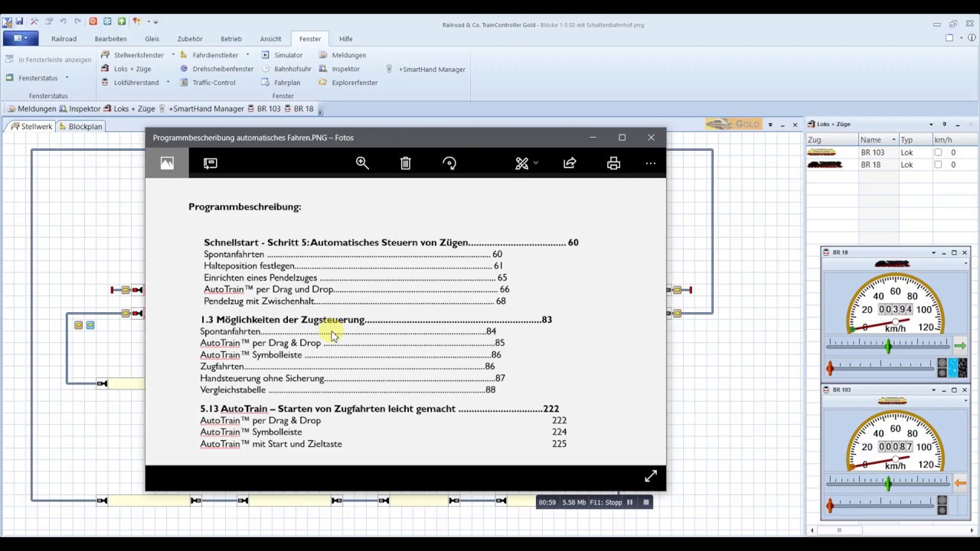
Task: Delete the image with the trash icon
Action: (x=406, y=163)
